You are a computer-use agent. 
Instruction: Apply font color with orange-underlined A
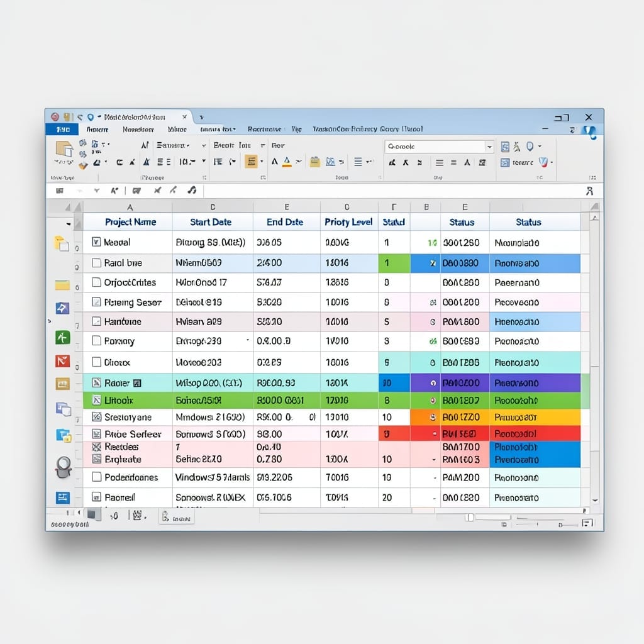(287, 162)
